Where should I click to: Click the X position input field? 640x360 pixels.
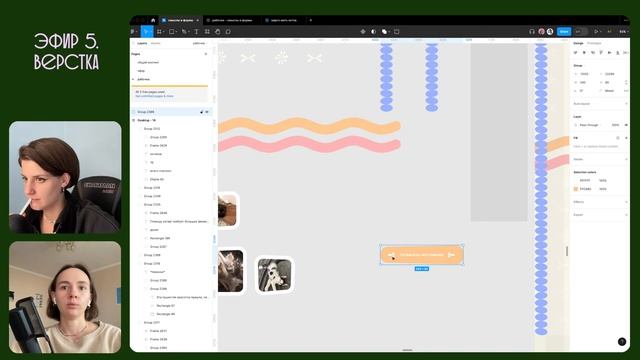coord(584,74)
